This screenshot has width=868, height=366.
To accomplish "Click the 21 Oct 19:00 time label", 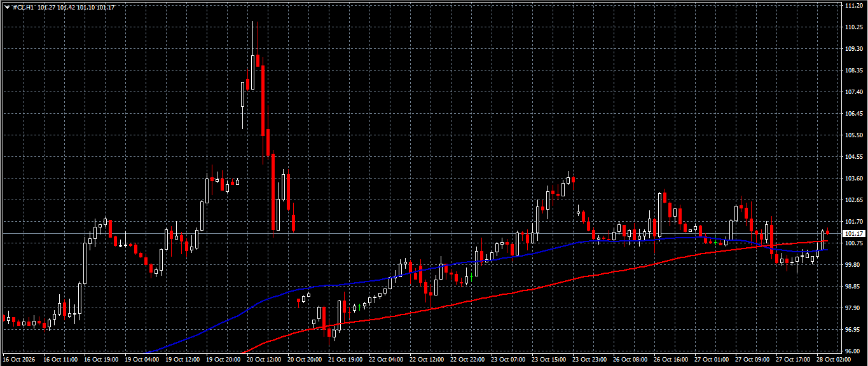I will (x=345, y=360).
